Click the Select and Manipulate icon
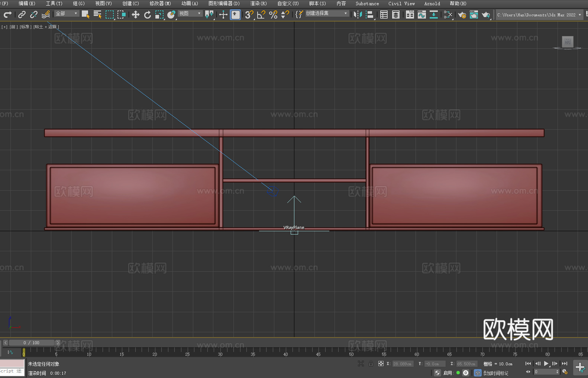This screenshot has height=378, width=588. point(223,14)
